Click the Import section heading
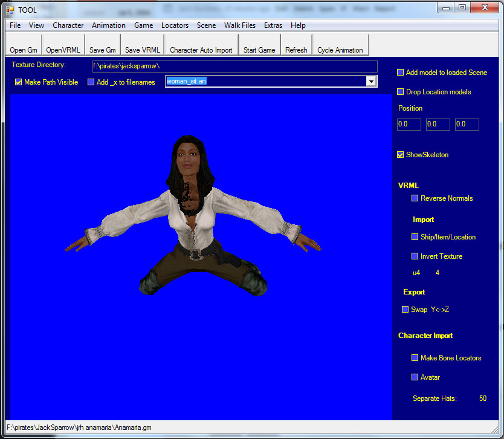This screenshot has width=504, height=439. coord(423,219)
